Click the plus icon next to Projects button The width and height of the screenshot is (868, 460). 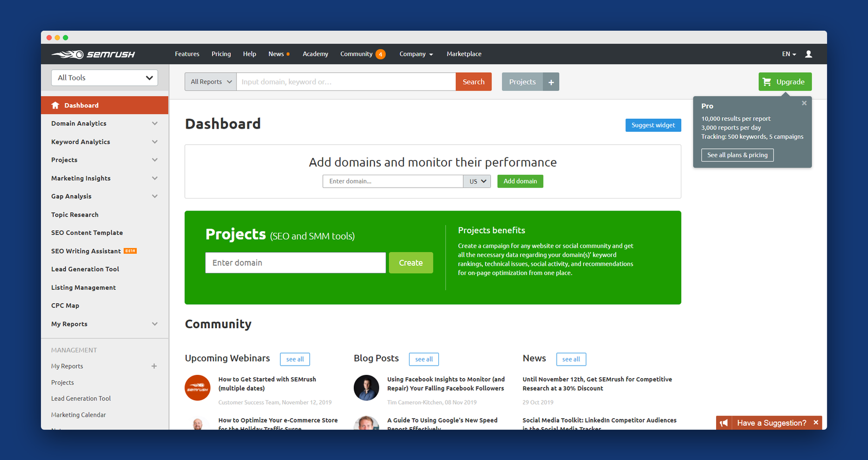pos(551,82)
